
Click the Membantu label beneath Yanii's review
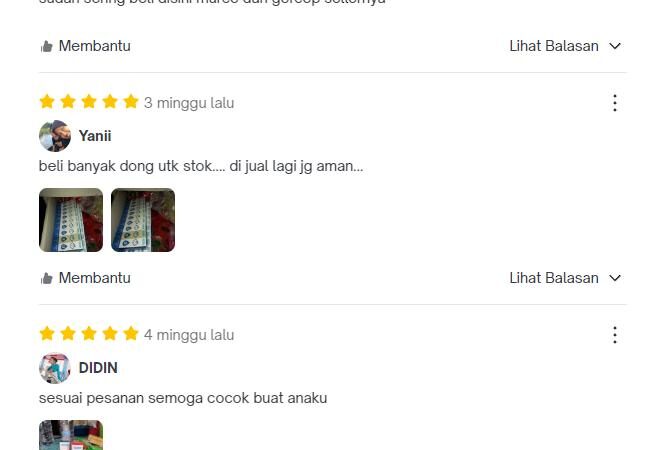pyautogui.click(x=94, y=278)
